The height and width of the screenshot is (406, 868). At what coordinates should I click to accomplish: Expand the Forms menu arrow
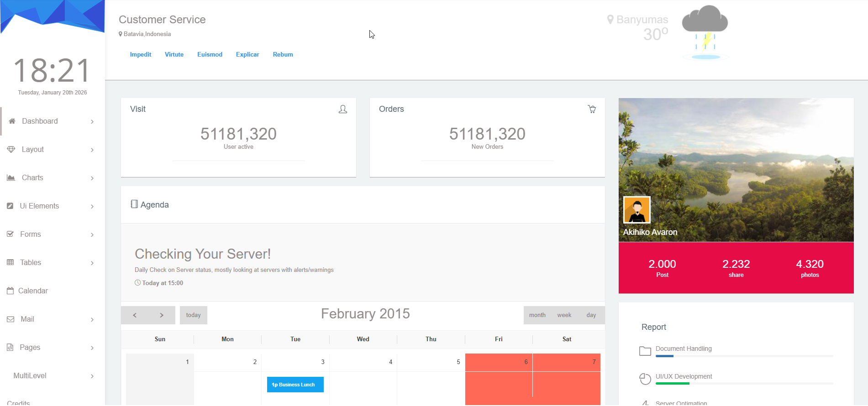coord(92,235)
